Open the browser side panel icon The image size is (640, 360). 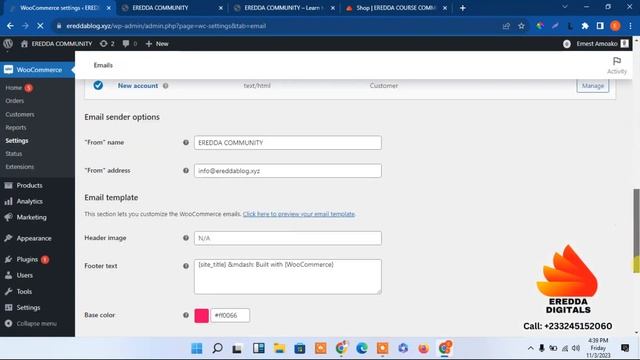pos(600,26)
